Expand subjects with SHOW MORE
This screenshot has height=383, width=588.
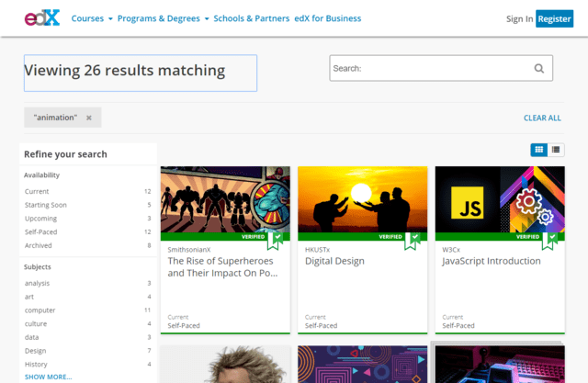point(48,377)
